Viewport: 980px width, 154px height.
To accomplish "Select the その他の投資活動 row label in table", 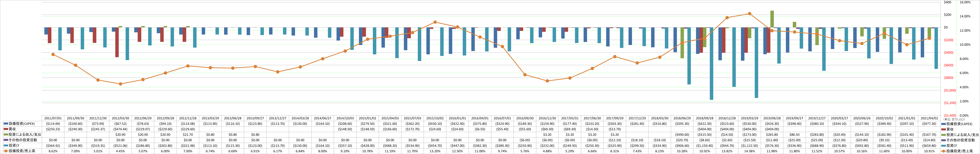I will pyautogui.click(x=23, y=140).
